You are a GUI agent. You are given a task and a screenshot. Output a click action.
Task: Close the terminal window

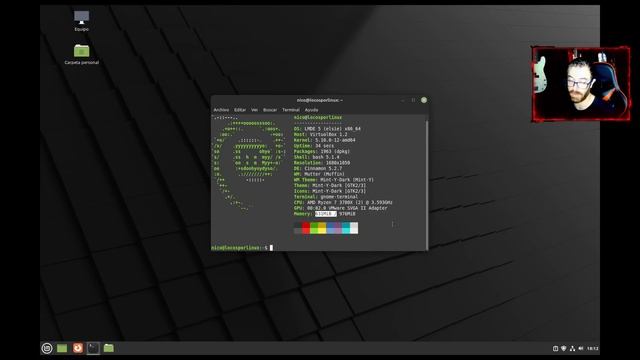pyautogui.click(x=424, y=100)
